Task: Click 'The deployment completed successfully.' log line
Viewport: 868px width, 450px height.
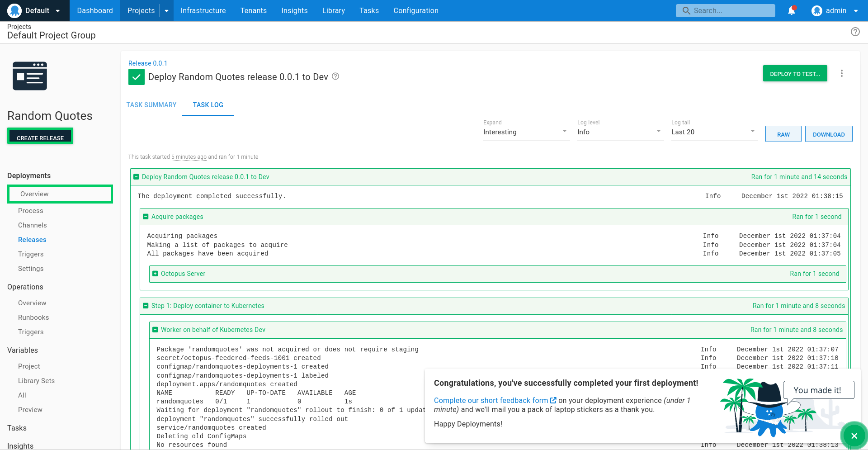Action: coord(212,196)
